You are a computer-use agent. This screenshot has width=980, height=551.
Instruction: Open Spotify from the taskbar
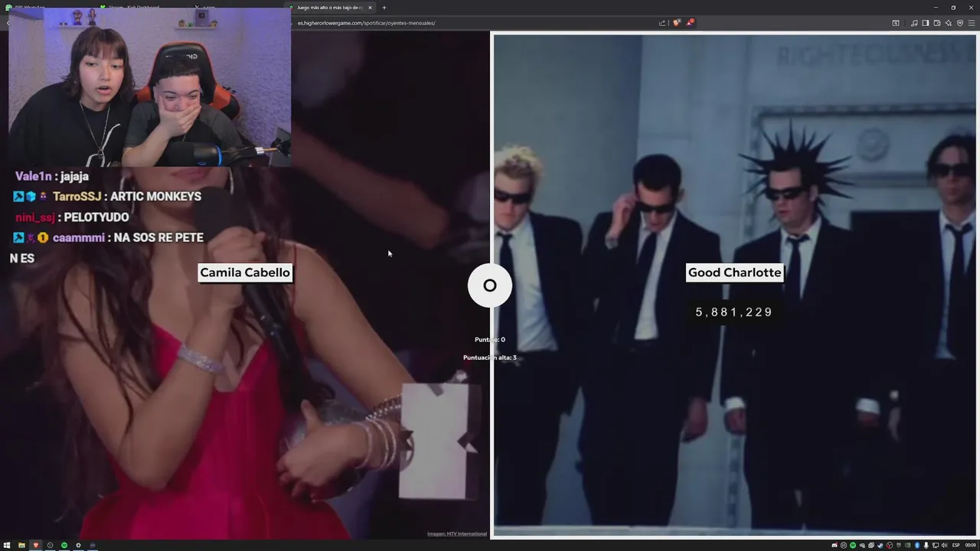(x=64, y=545)
